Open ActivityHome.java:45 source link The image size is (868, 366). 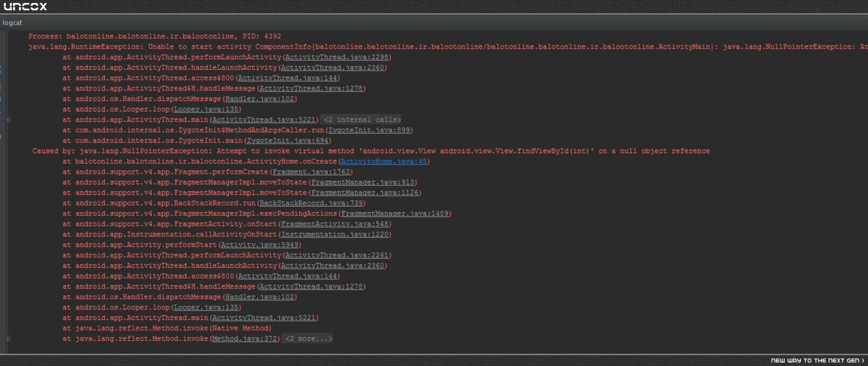(384, 161)
